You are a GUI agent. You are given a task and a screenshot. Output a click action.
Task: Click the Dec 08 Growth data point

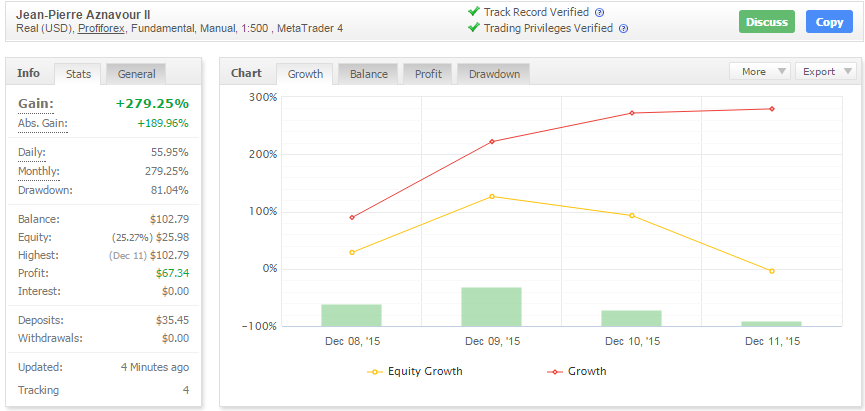352,217
